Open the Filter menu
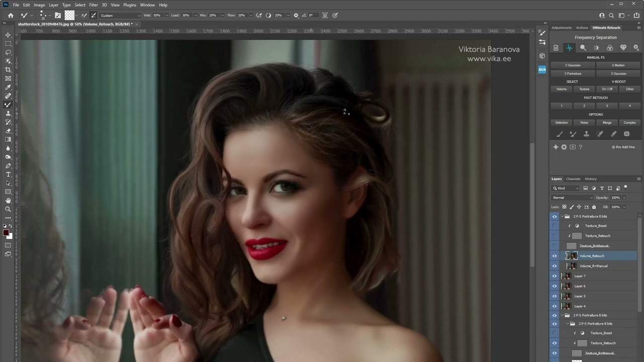 point(94,5)
